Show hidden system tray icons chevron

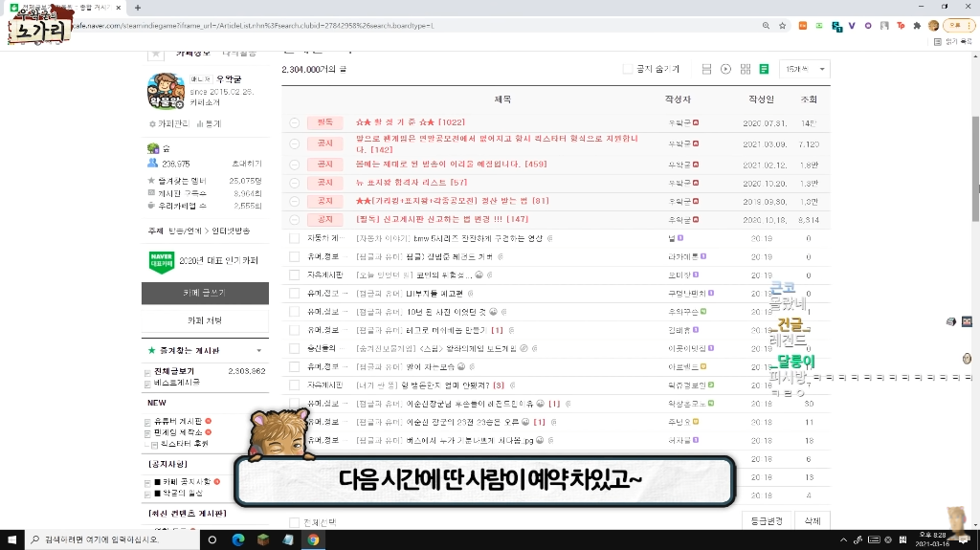coord(843,539)
